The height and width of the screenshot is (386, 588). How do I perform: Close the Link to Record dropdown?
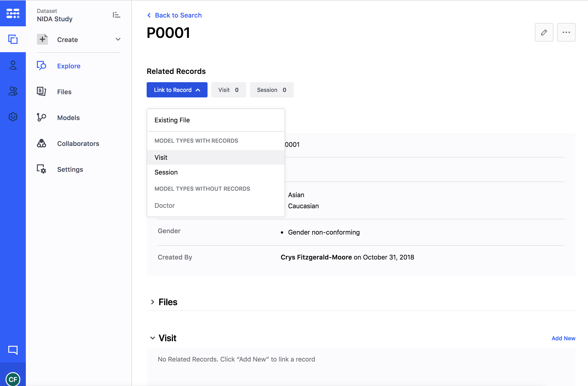[177, 90]
